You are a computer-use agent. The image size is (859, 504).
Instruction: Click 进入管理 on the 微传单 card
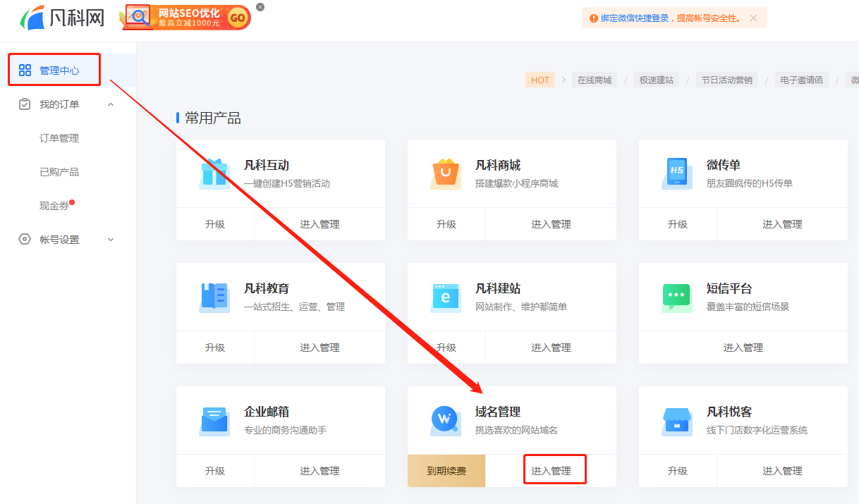[782, 224]
